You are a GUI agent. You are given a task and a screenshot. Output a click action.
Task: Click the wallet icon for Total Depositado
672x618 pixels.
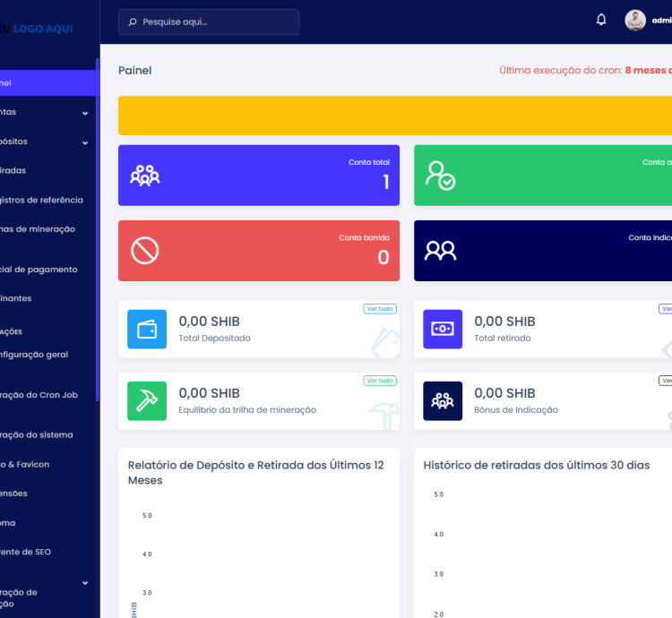click(147, 330)
